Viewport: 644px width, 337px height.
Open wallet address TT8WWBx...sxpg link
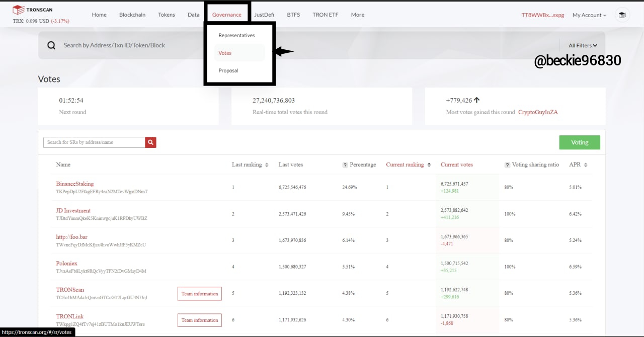pos(543,15)
